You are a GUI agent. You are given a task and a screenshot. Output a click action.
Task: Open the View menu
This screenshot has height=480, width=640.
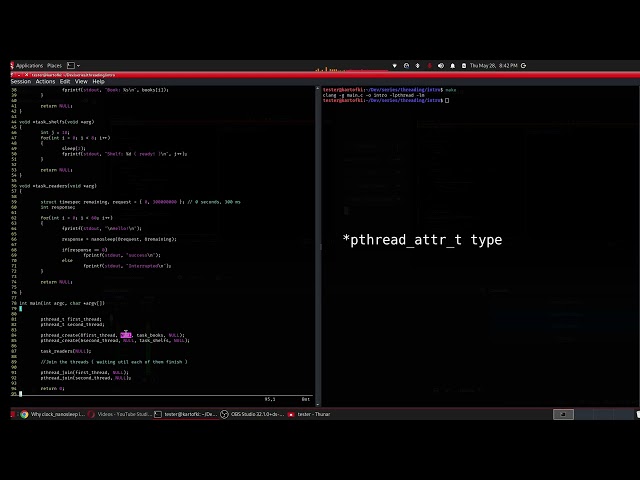point(81,82)
